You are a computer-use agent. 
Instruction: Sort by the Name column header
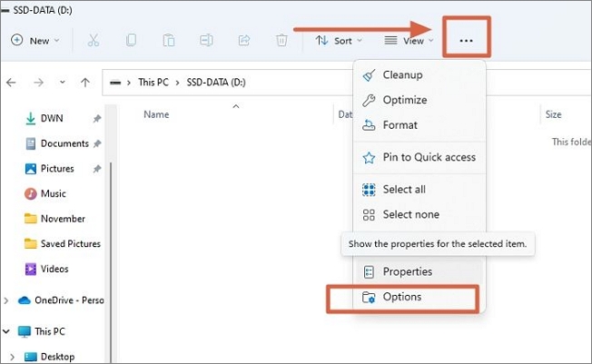pos(157,115)
